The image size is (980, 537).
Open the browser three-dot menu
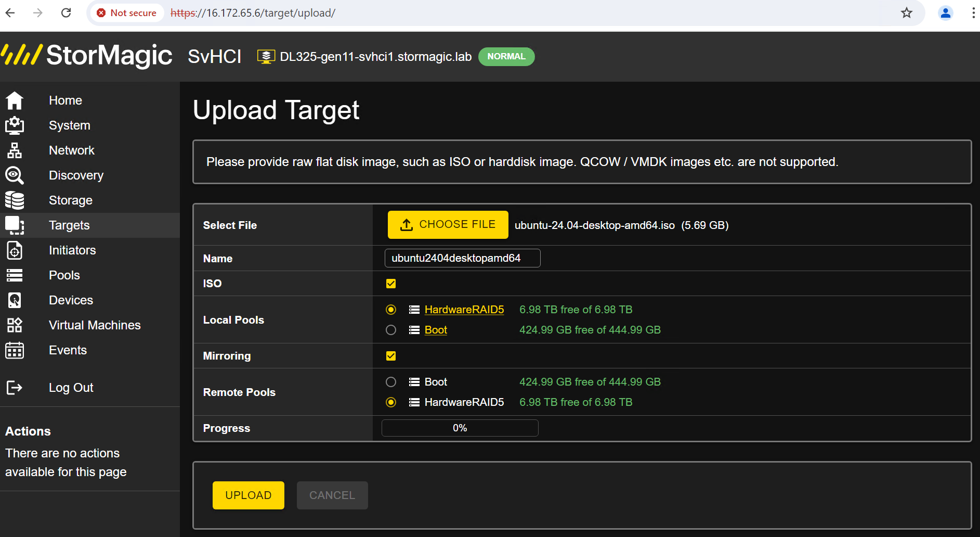973,13
